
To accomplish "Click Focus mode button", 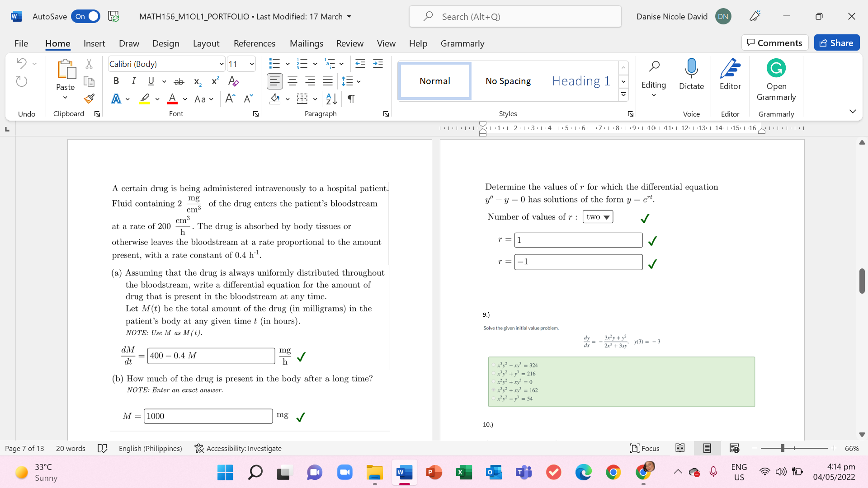I will (x=645, y=448).
